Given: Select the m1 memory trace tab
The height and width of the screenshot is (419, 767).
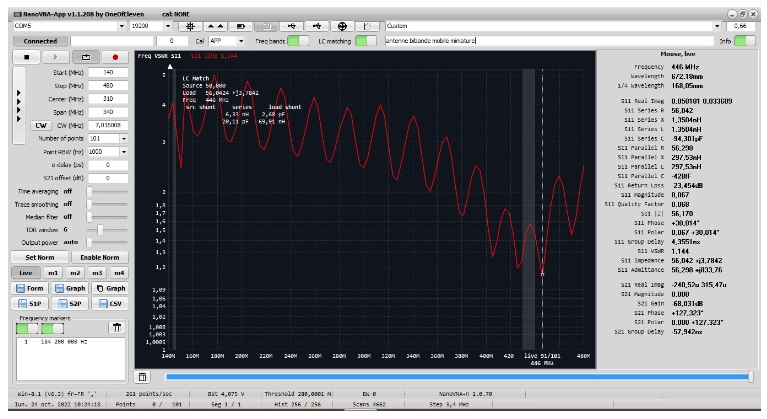Looking at the screenshot, I should [53, 272].
